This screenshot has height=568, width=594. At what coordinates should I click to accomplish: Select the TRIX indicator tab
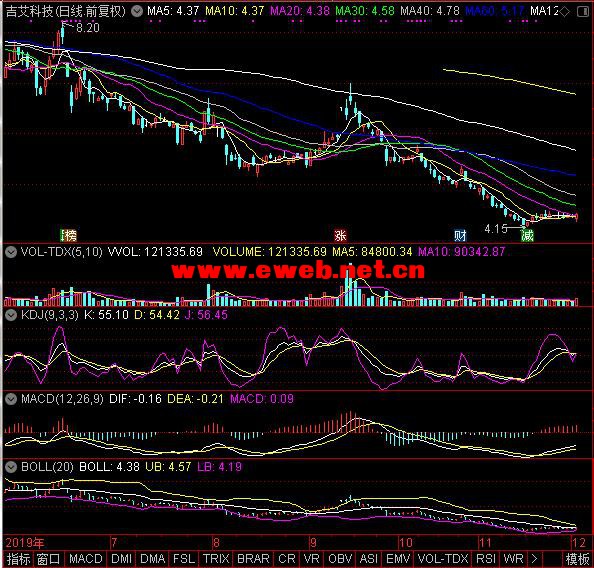pos(216,559)
